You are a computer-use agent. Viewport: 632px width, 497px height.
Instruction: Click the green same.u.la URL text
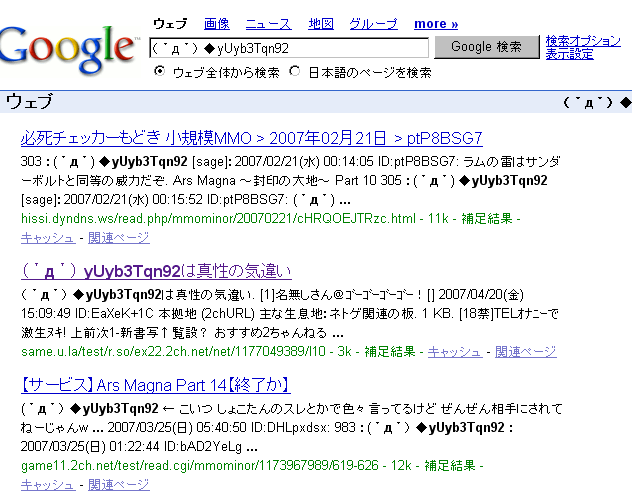pos(173,352)
